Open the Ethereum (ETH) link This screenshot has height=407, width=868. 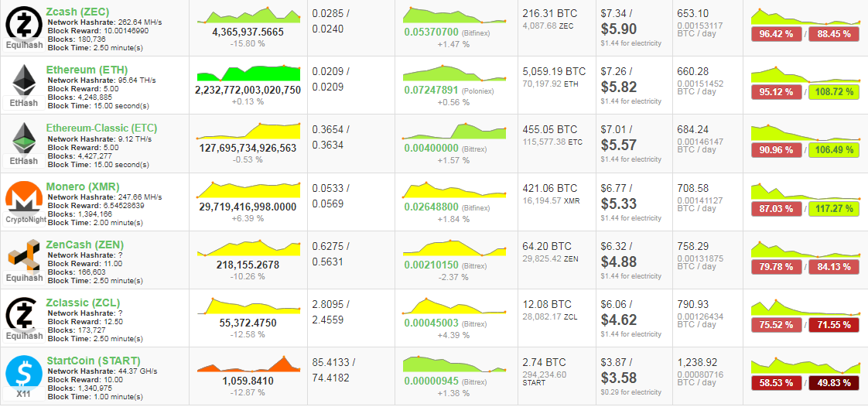pyautogui.click(x=87, y=70)
